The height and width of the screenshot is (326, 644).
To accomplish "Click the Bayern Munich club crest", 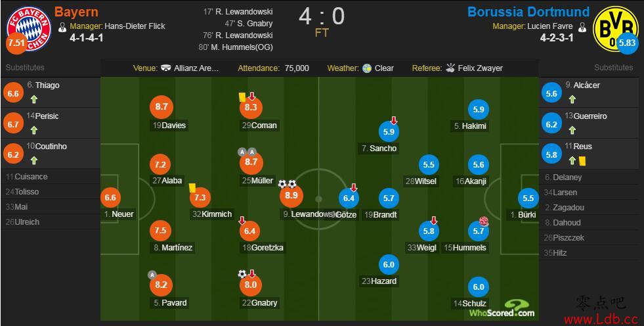I will [29, 29].
